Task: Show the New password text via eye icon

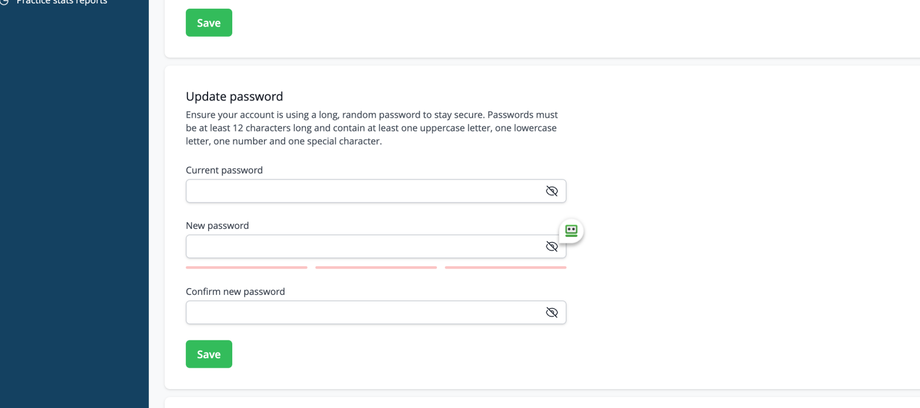Action: pos(551,246)
